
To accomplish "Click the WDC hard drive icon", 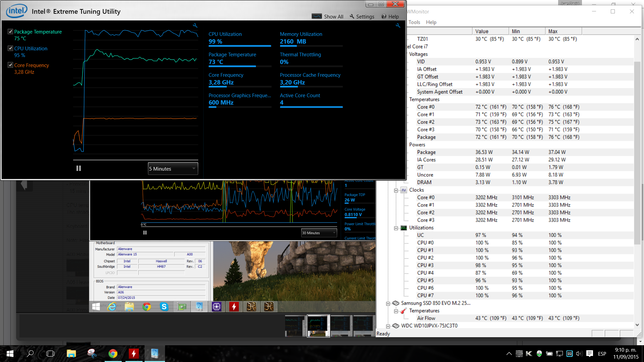I will tap(396, 326).
